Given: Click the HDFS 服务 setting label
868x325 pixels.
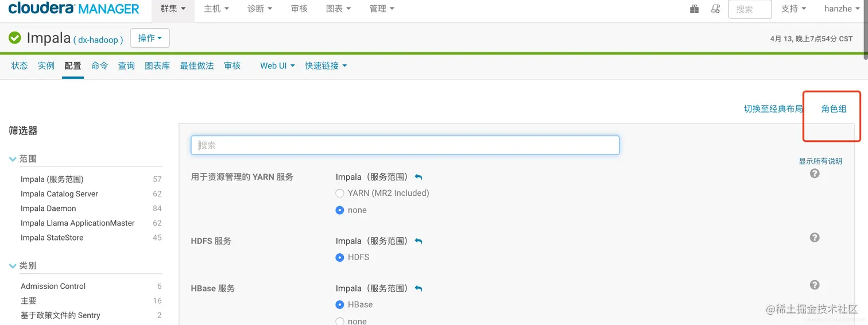Looking at the screenshot, I should (211, 241).
